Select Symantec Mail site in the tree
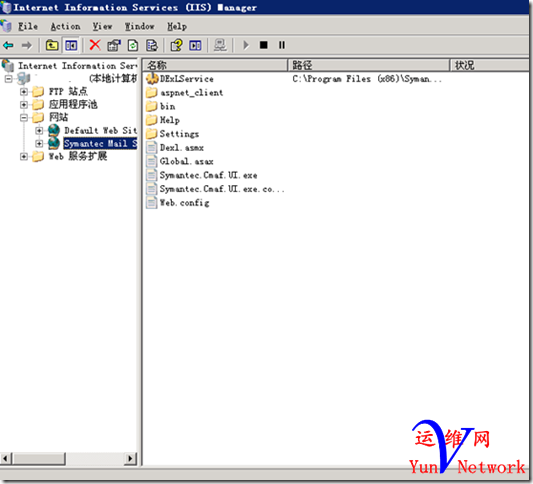 pos(100,143)
